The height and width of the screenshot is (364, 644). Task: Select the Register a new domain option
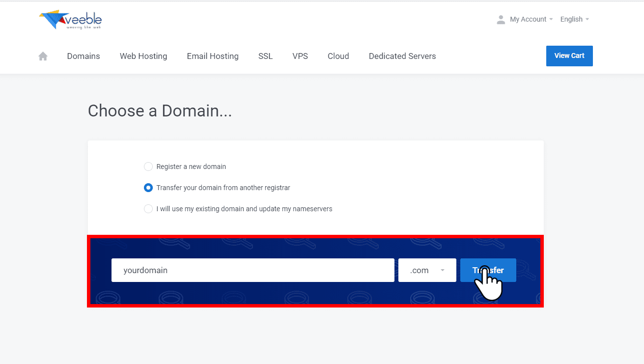pos(148,167)
